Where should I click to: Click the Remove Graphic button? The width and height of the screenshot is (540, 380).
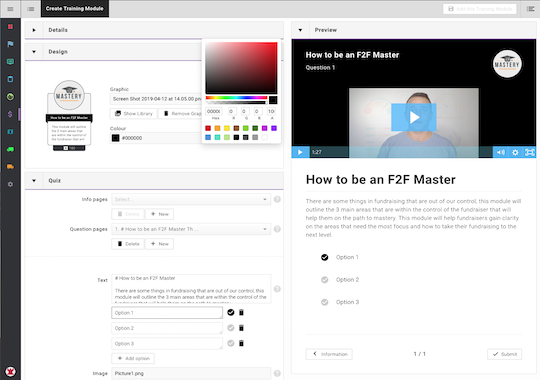(180, 113)
